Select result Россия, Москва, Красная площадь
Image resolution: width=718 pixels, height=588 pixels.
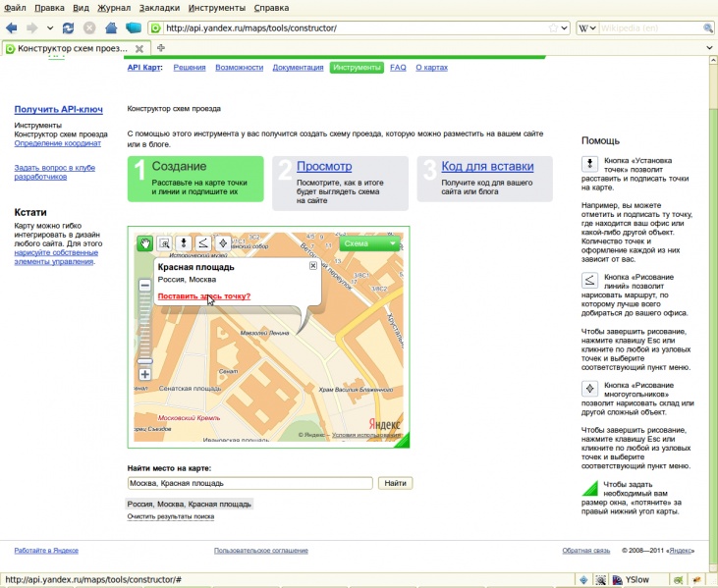pyautogui.click(x=190, y=504)
